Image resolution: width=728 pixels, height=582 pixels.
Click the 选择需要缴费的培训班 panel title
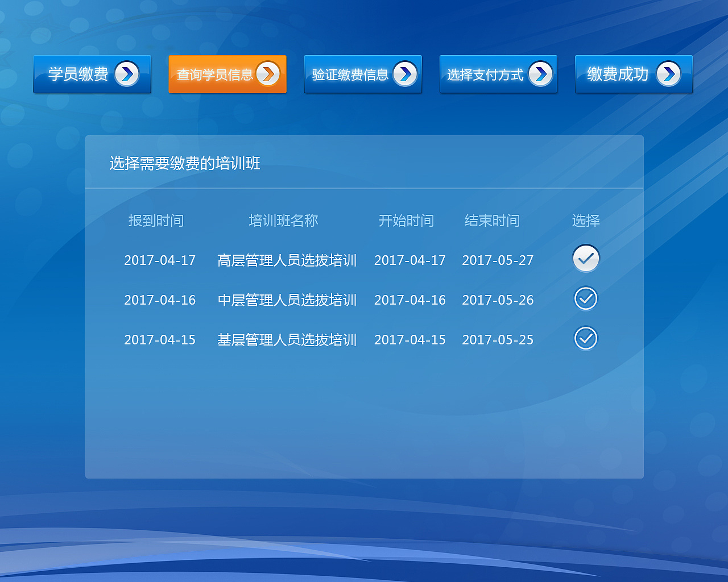coord(184,164)
